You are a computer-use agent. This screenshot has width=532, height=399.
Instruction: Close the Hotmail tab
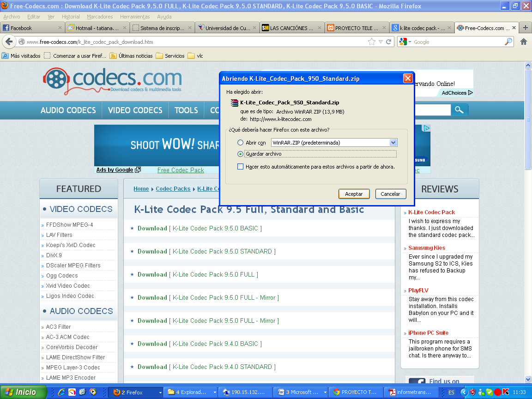tap(125, 28)
